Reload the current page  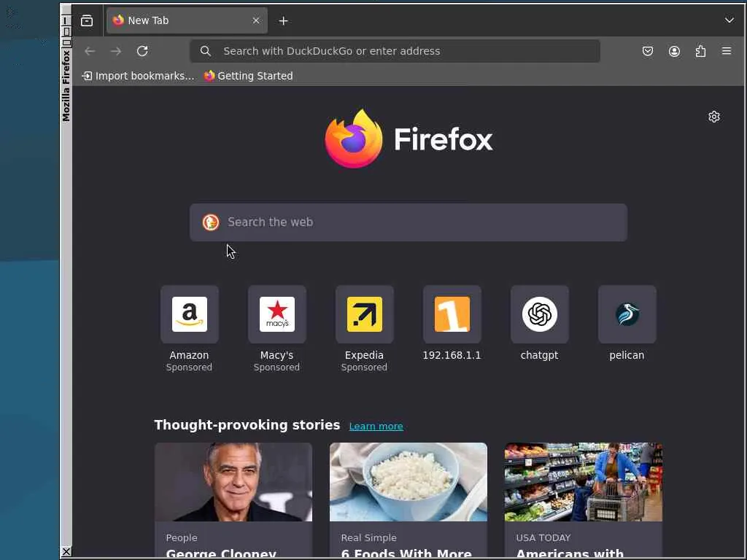[x=142, y=51]
